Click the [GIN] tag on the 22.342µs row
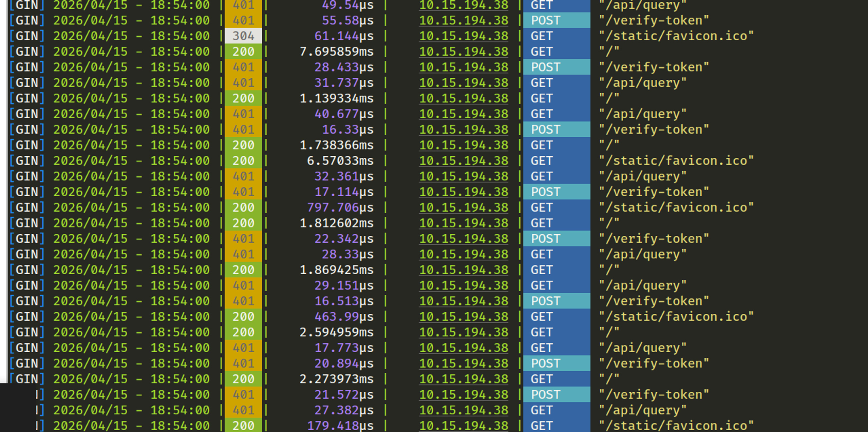 click(x=27, y=239)
